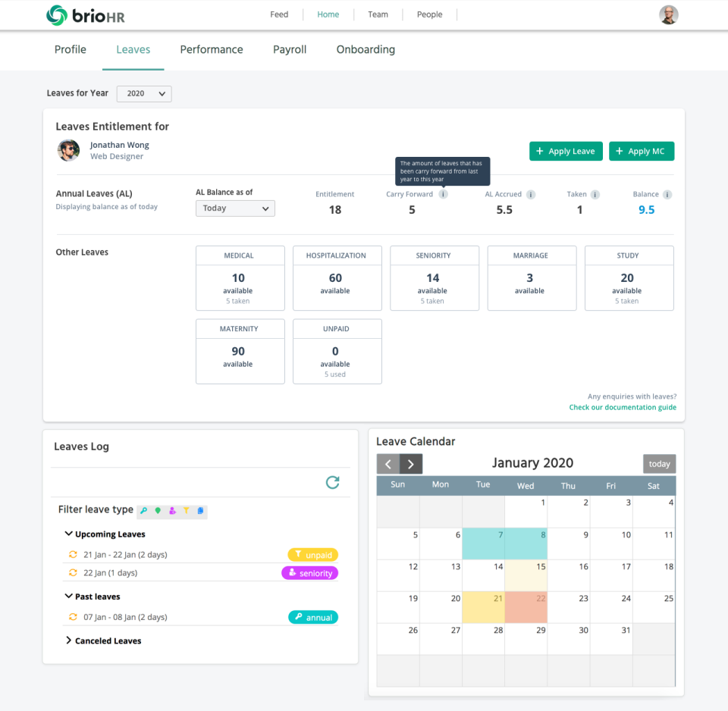Click the seniority badge on 22 Jan entry
728x711 pixels.
[309, 573]
